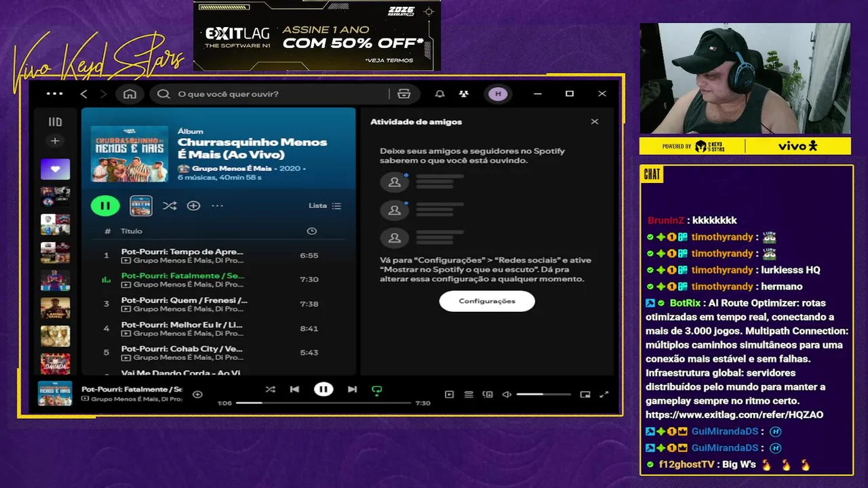Click the duration 8:41 of track 4

click(309, 329)
